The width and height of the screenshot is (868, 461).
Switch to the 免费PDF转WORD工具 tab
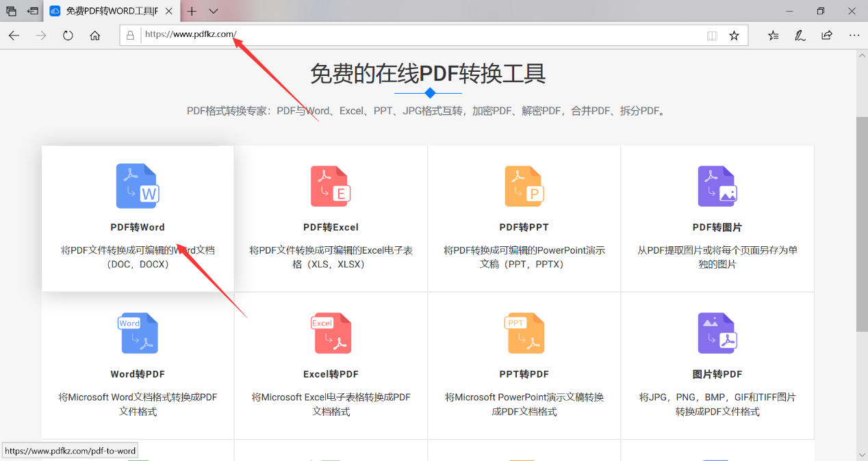click(110, 11)
